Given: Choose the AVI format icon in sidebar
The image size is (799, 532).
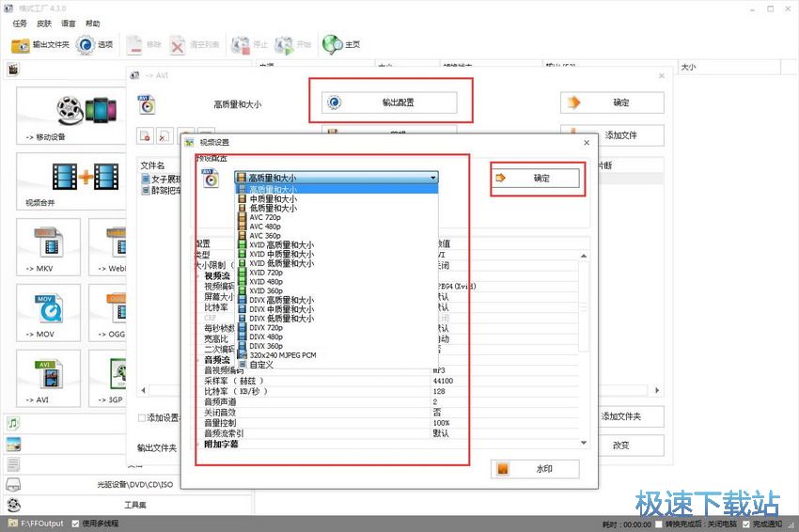Looking at the screenshot, I should pos(48,373).
